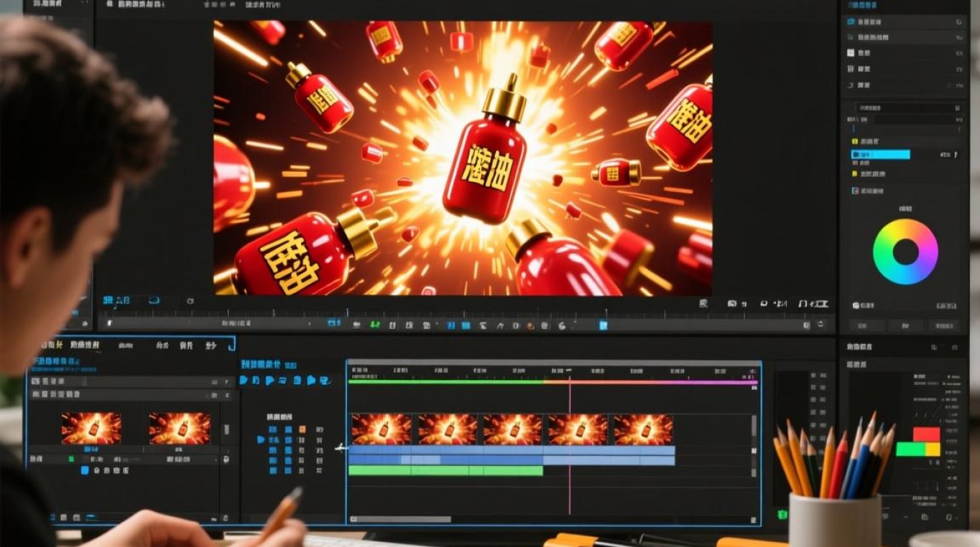Viewport: 980px width, 547px height.
Task: Select the fifth clip thumbnail on the timeline
Action: pos(643,430)
